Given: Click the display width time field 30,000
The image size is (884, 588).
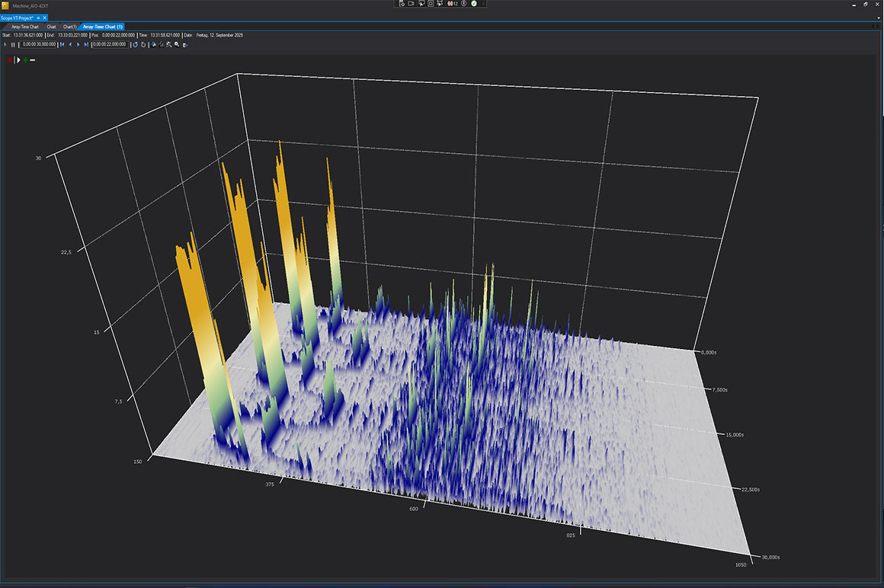Looking at the screenshot, I should coord(38,45).
